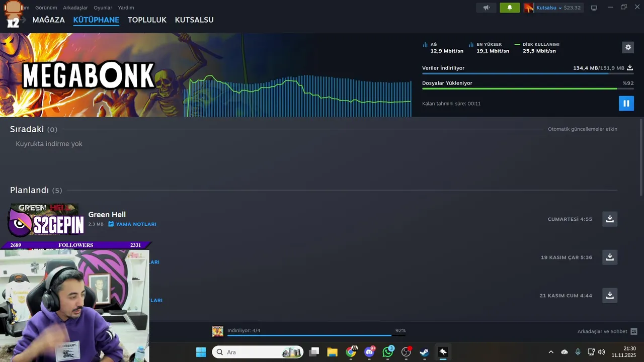
Task: Open the volume speaker tray icon
Action: (x=601, y=352)
